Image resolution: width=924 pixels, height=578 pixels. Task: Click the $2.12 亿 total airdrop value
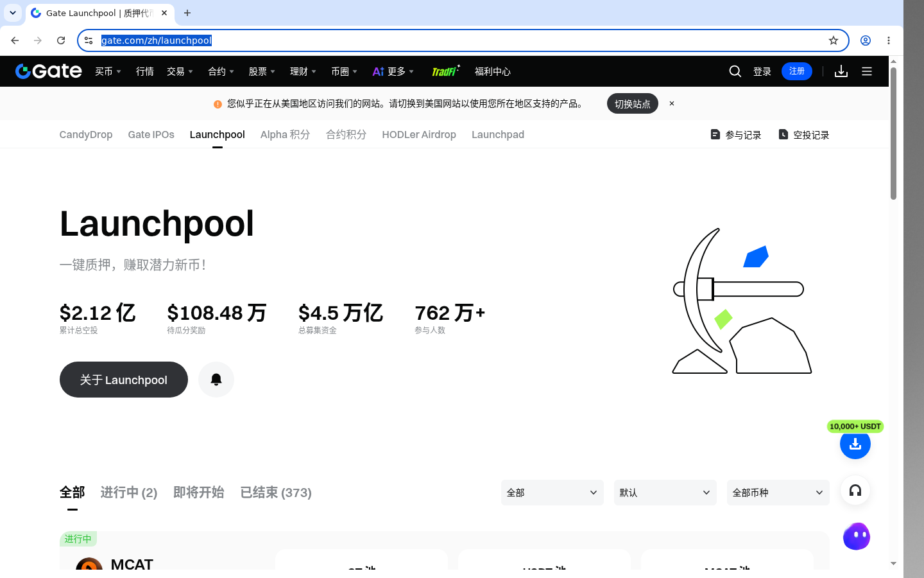[98, 313]
